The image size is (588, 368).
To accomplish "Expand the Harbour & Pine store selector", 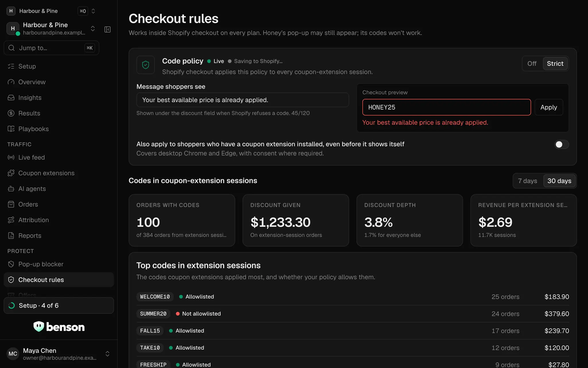I will 93,28.
